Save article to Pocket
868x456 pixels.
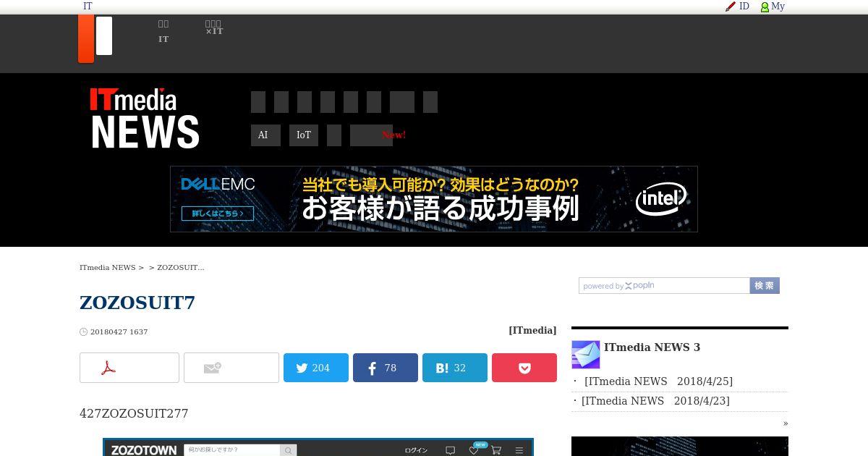pos(524,368)
